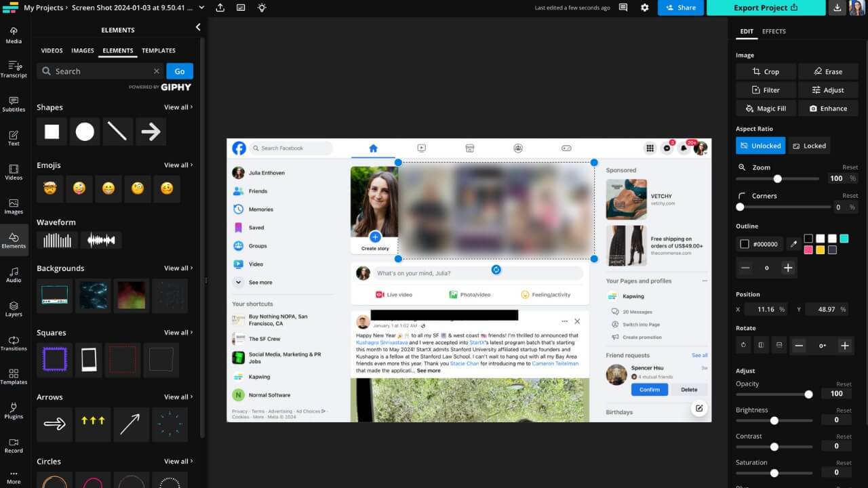Image resolution: width=868 pixels, height=488 pixels.
Task: Switch to the Elements tab
Action: click(x=118, y=51)
